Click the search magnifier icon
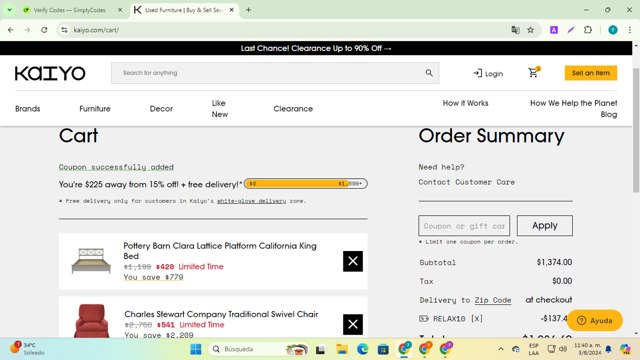640x360 pixels. [x=429, y=73]
